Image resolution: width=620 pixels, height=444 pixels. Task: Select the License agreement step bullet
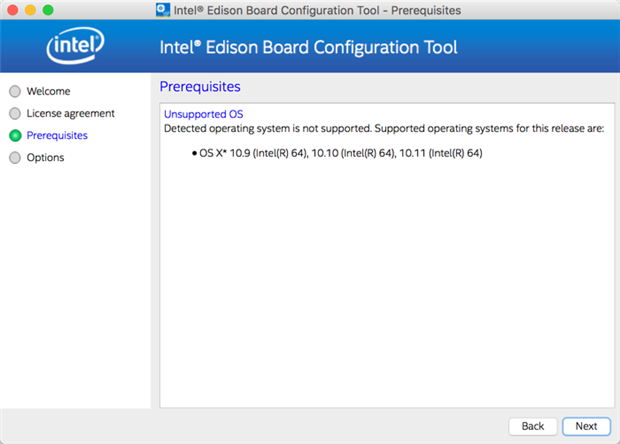click(x=15, y=113)
